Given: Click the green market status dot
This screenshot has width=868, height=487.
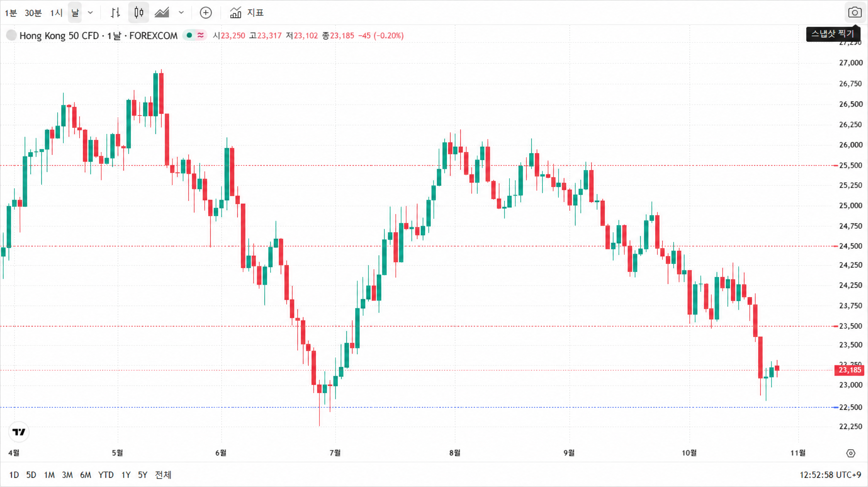Looking at the screenshot, I should tap(189, 36).
